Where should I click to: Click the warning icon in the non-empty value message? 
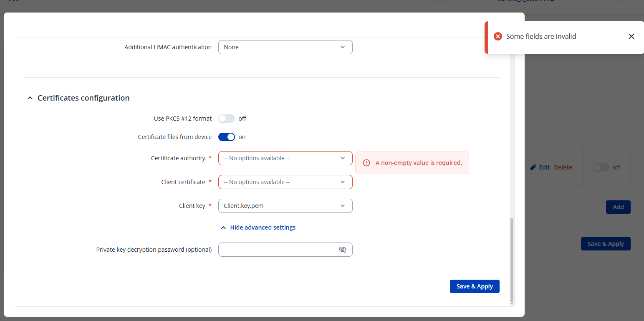tap(366, 163)
